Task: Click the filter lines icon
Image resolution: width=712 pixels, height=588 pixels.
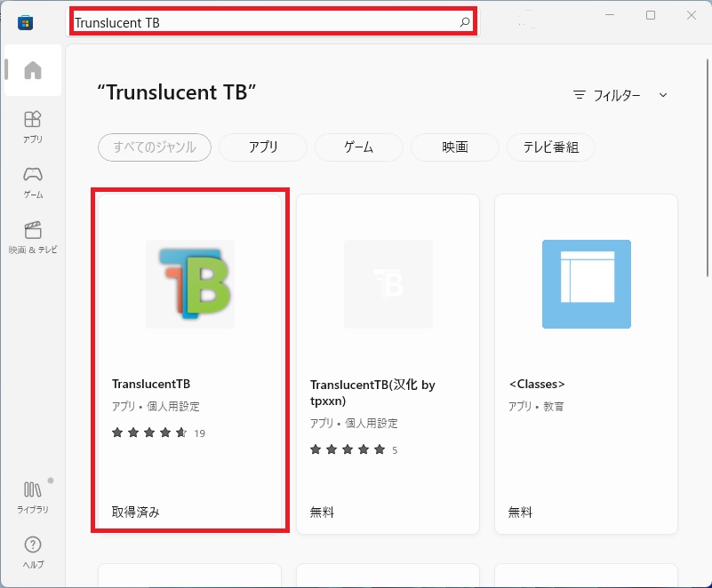Action: 579,95
